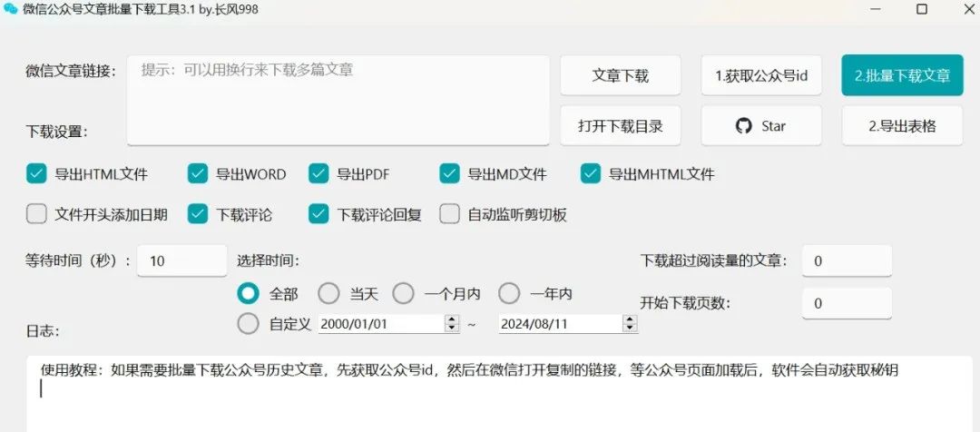The image size is (980, 432).
Task: Toggle 导出WORD checkbox
Action: pos(198,174)
